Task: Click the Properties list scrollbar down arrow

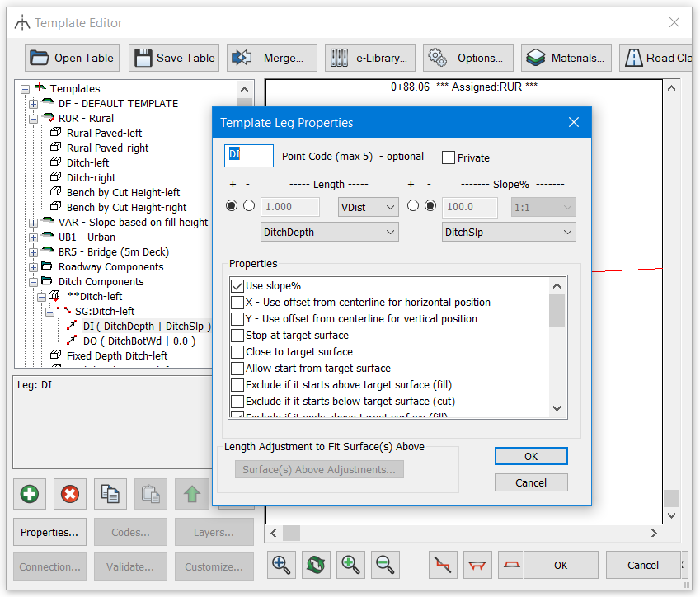Action: [x=557, y=408]
